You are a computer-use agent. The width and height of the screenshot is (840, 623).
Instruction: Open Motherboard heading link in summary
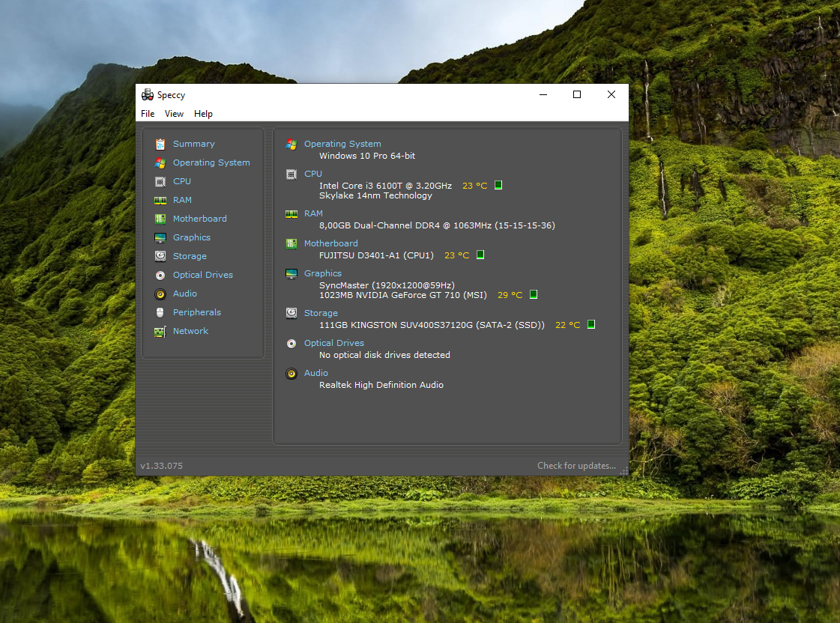point(331,243)
